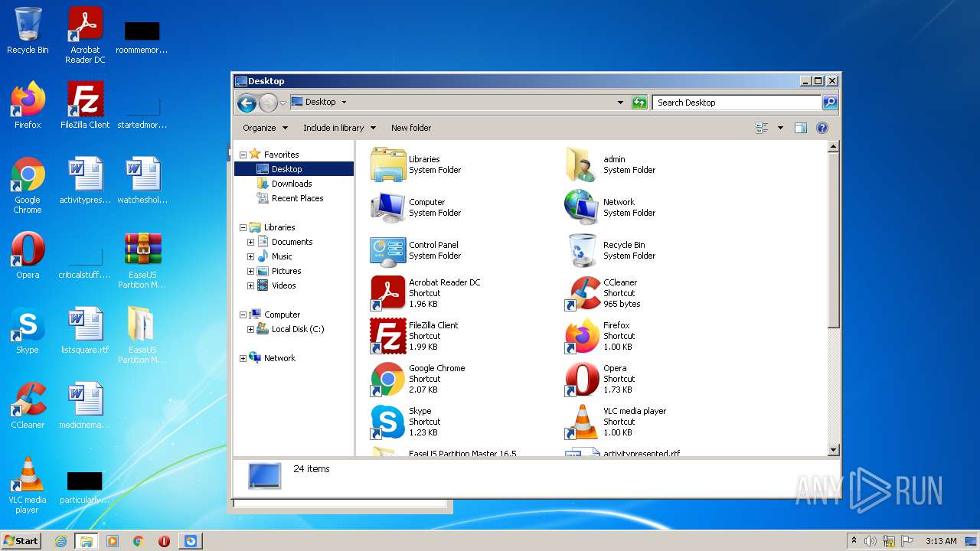Select CCleaner shortcut in Explorer window

[x=583, y=293]
